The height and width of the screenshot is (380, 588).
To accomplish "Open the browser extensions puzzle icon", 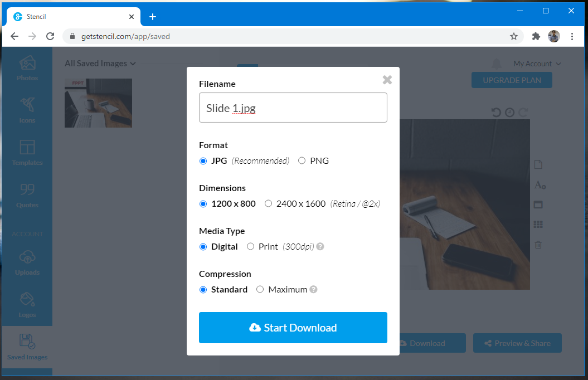I will coord(536,36).
